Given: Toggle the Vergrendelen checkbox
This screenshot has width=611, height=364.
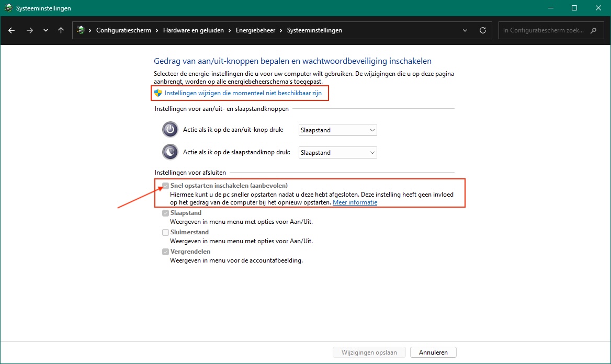Looking at the screenshot, I should point(166,252).
